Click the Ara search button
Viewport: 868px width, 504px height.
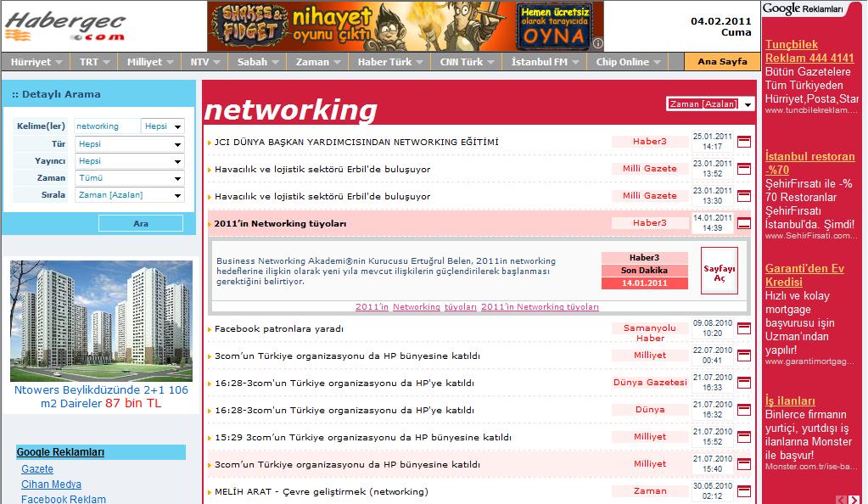(141, 223)
